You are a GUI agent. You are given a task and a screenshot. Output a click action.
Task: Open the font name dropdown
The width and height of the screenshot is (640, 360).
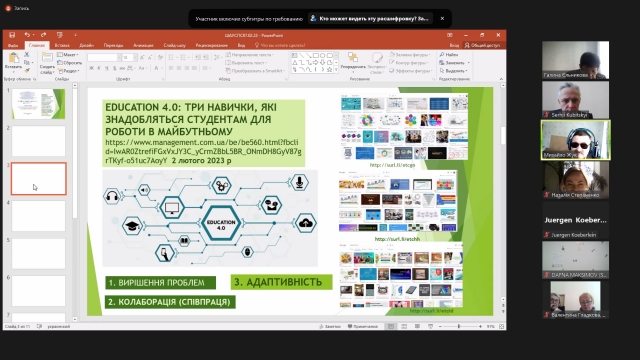coord(119,58)
